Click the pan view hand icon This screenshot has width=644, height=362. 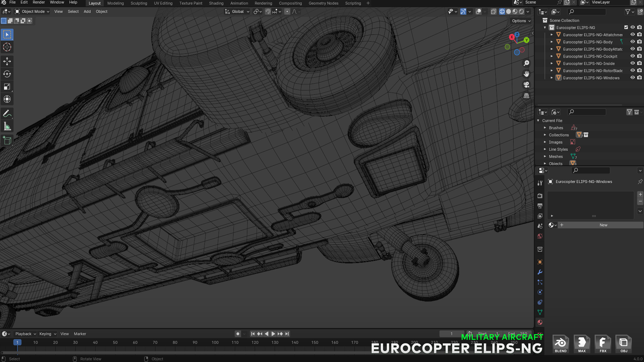526,74
